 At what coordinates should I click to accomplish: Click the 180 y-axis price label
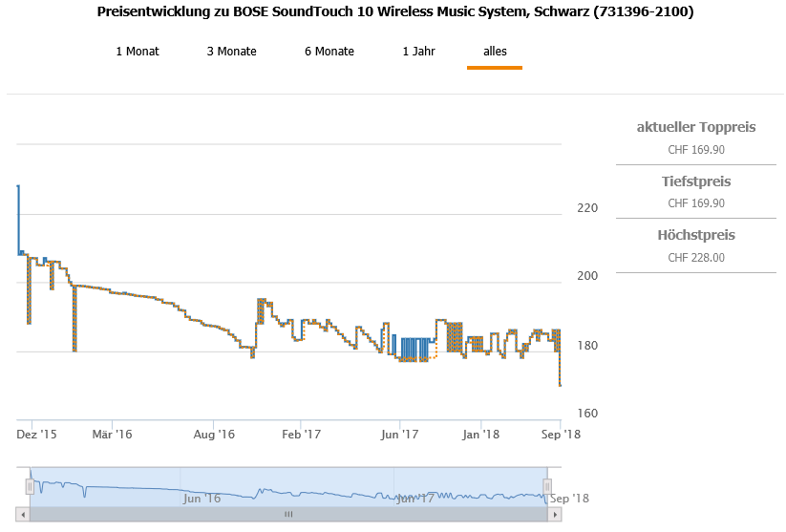coord(587,346)
